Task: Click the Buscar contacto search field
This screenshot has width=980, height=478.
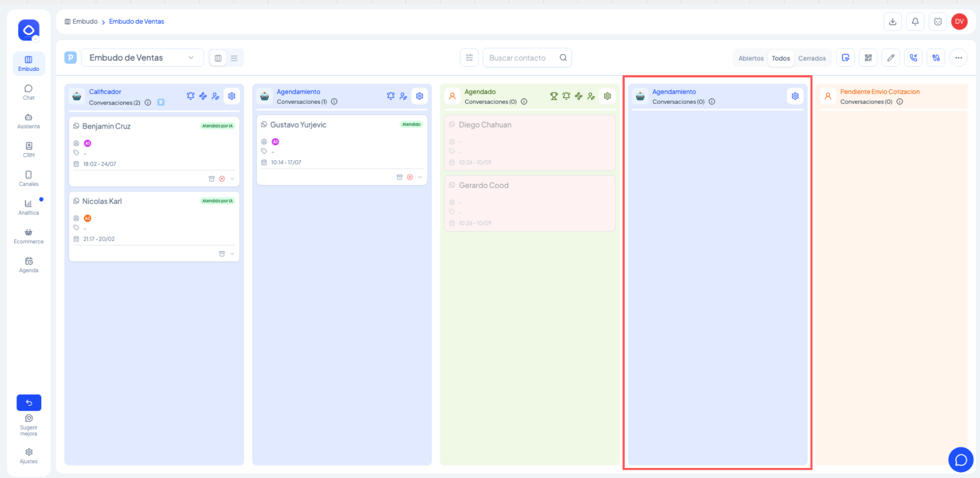Action: pos(520,58)
